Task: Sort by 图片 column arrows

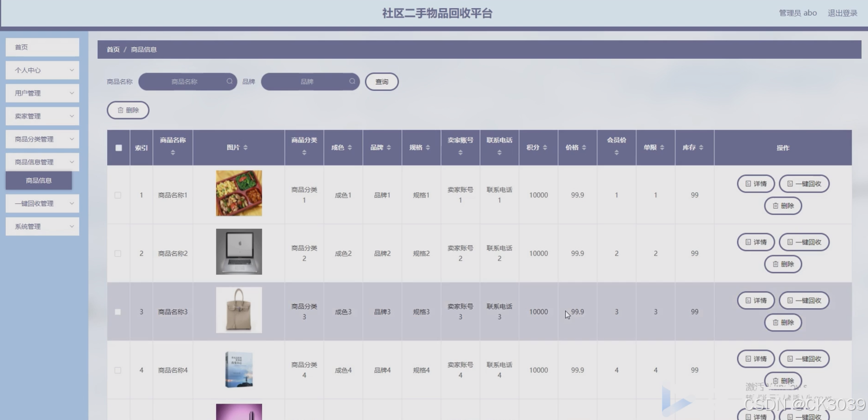Action: pos(245,148)
